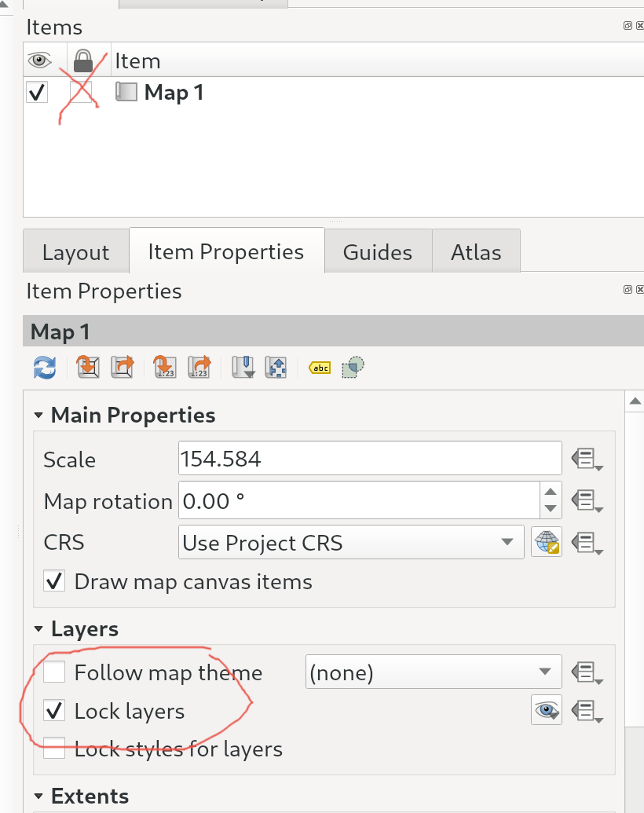This screenshot has width=644, height=813.
Task: View current map extent in main canvas
Action: coord(122,367)
